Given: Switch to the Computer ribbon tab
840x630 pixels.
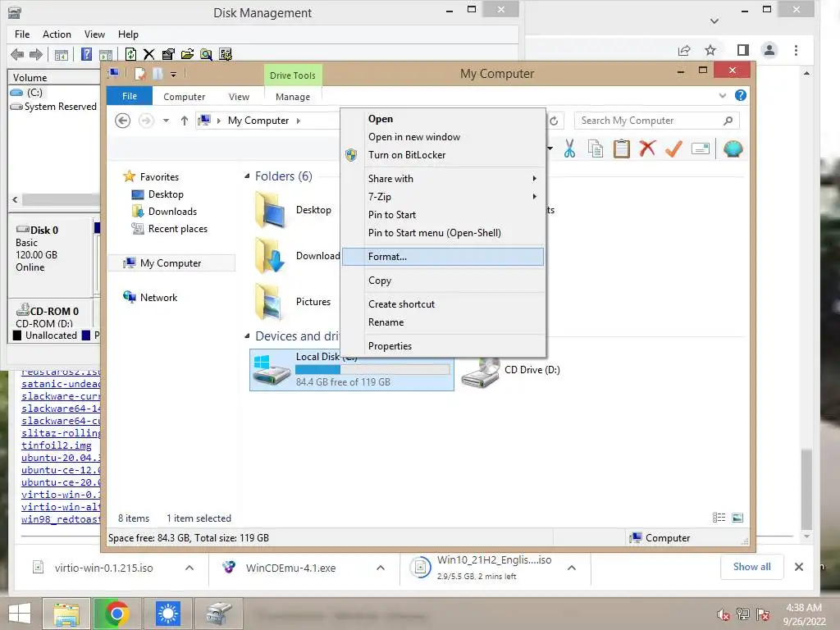Looking at the screenshot, I should pos(184,97).
